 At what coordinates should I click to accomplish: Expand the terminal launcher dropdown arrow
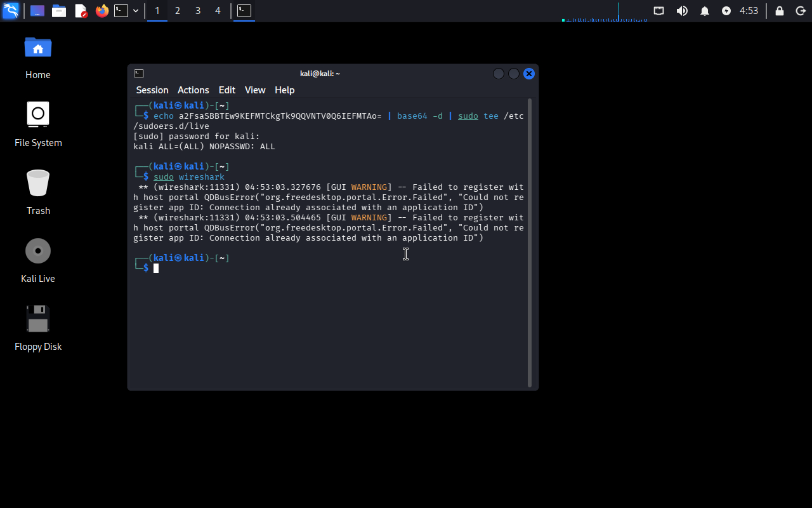(136, 11)
